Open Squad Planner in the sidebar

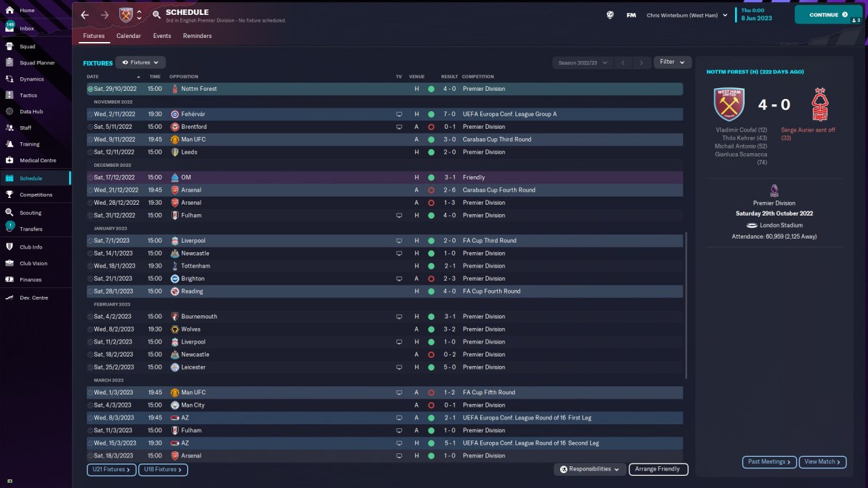[37, 63]
